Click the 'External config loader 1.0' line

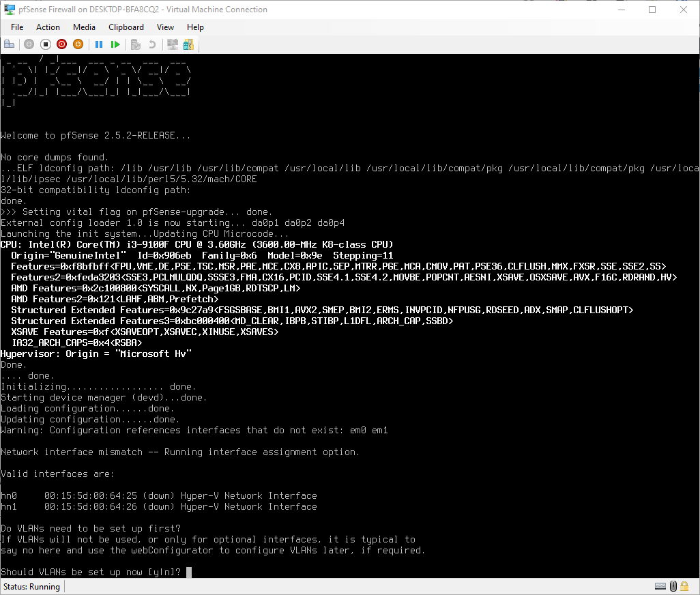pyautogui.click(x=173, y=222)
